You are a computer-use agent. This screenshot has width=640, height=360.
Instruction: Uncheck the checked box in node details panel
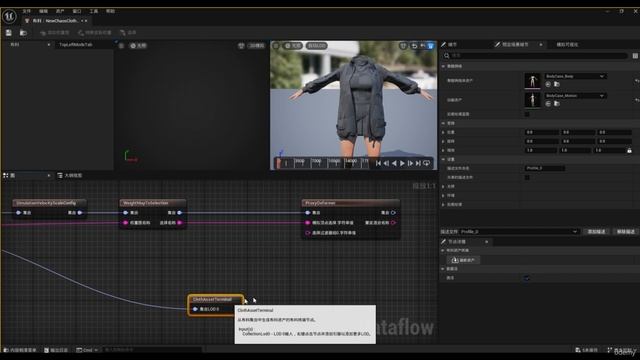coord(527,278)
